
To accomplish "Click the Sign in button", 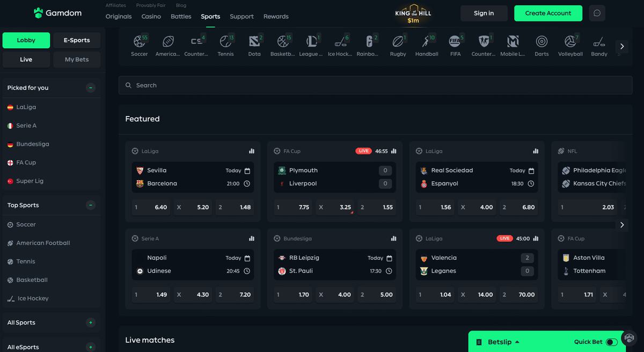I will pyautogui.click(x=484, y=13).
